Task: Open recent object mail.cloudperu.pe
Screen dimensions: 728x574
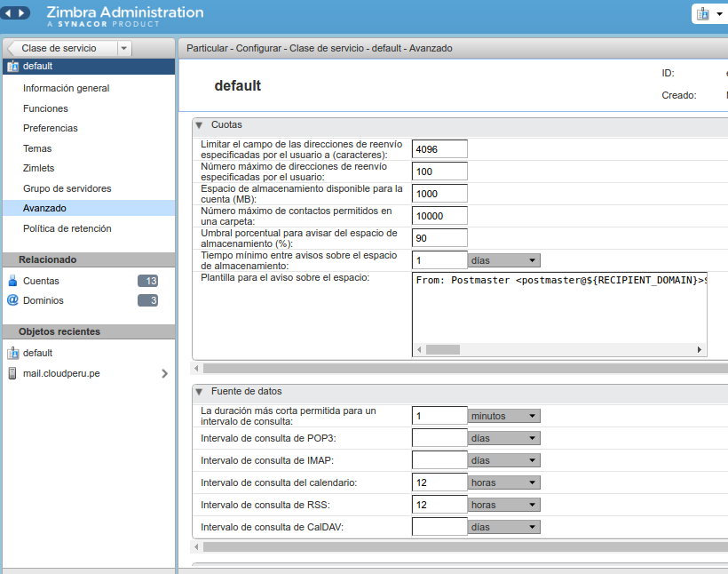Action: point(61,374)
